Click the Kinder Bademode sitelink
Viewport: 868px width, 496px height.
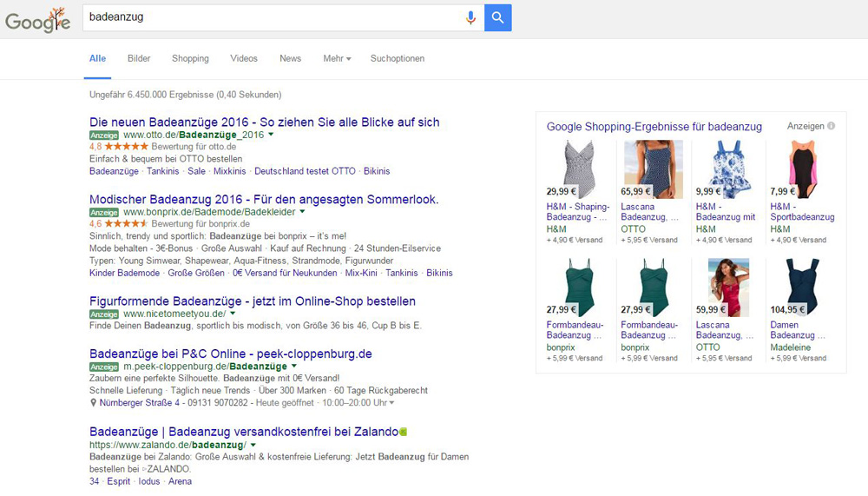click(x=124, y=274)
